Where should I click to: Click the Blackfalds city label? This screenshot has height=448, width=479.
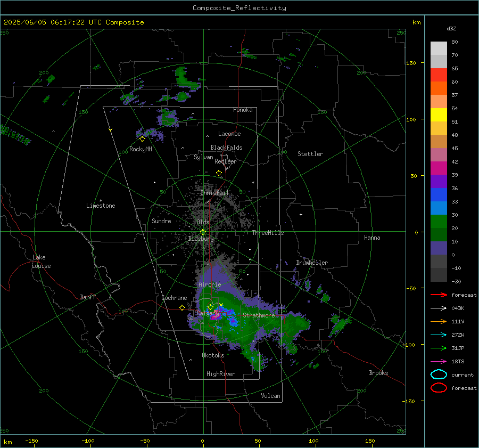pyautogui.click(x=226, y=148)
